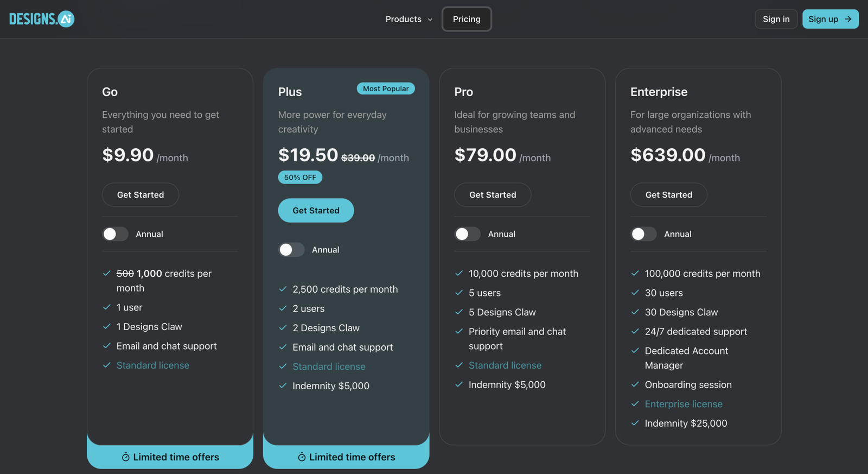The width and height of the screenshot is (868, 474).
Task: Click the arrow icon in Sign up button
Action: click(x=848, y=19)
